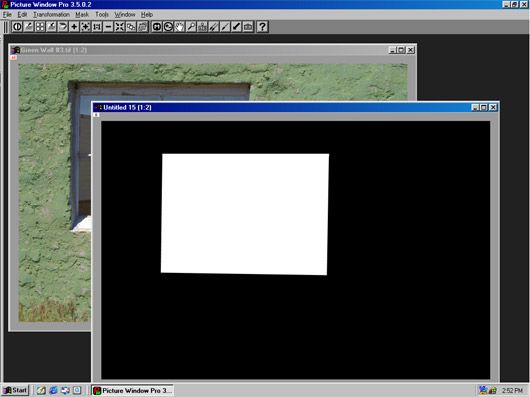
Task: Click the small marker under Untitled 15 title
Action: (x=96, y=115)
